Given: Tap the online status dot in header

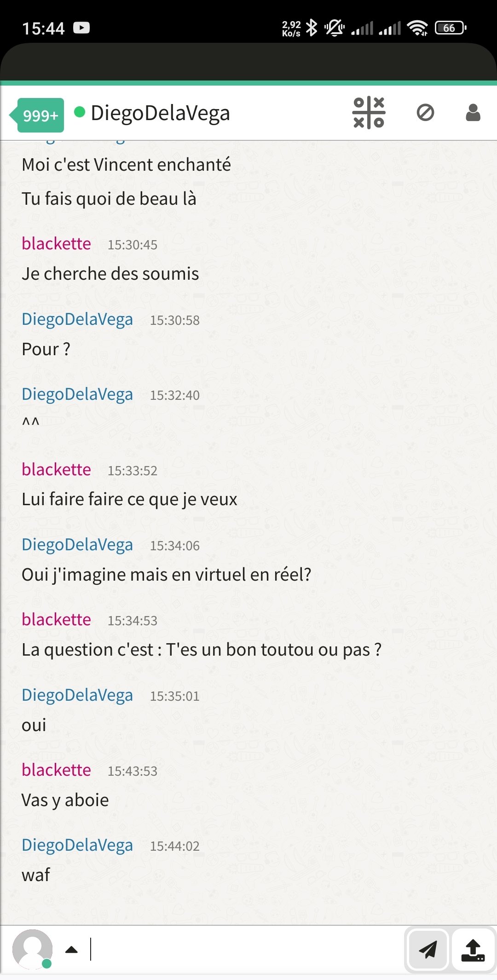Looking at the screenshot, I should pyautogui.click(x=80, y=112).
